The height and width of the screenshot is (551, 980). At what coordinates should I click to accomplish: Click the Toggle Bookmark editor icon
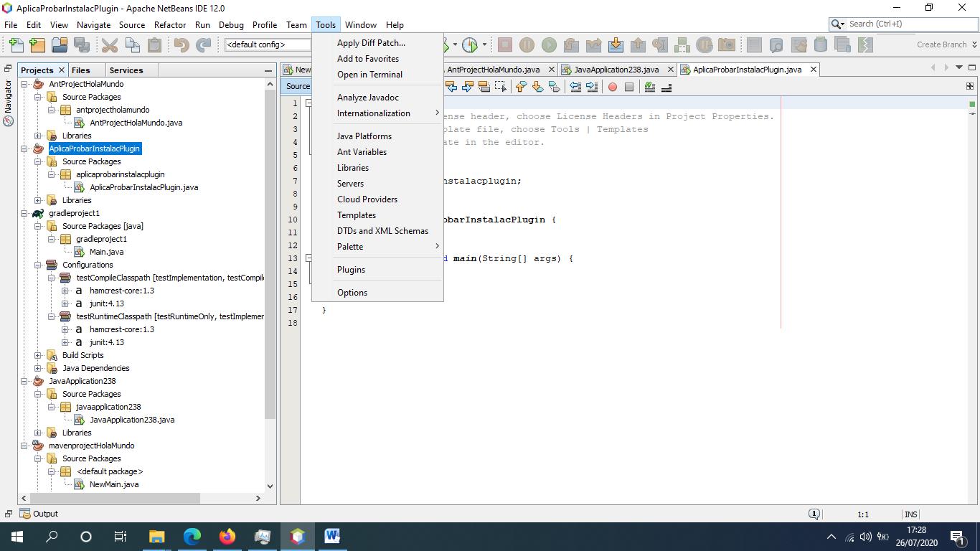(554, 87)
